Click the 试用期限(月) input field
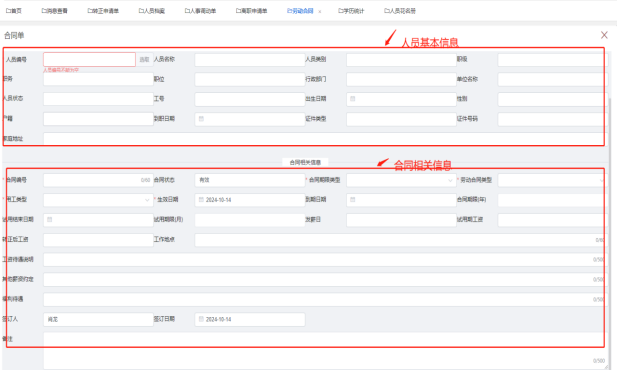This screenshot has height=371, width=617. (250, 220)
